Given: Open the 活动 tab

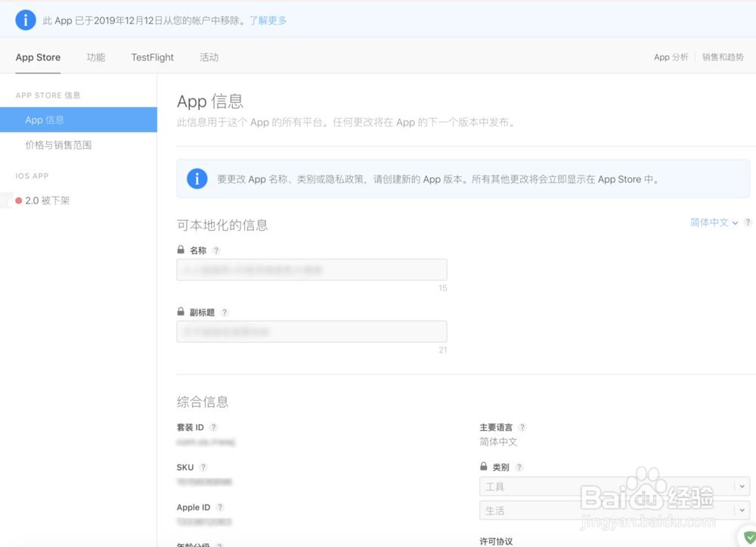Looking at the screenshot, I should [x=209, y=57].
